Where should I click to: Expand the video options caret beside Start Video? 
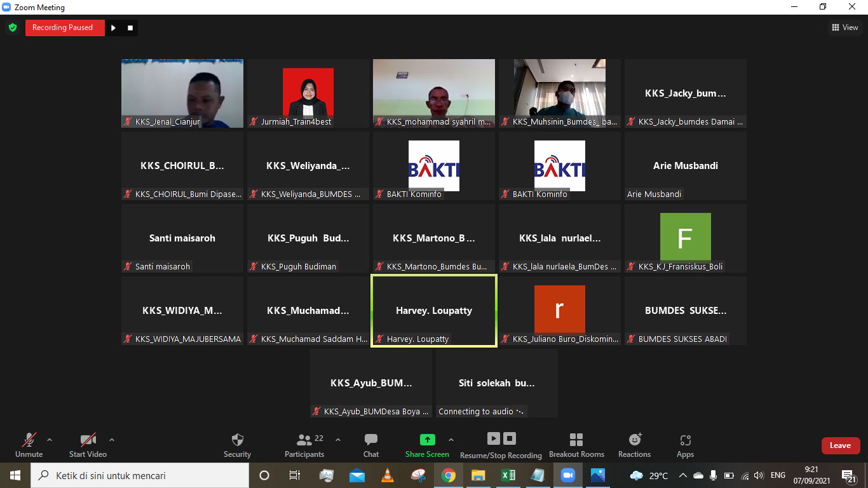112,439
